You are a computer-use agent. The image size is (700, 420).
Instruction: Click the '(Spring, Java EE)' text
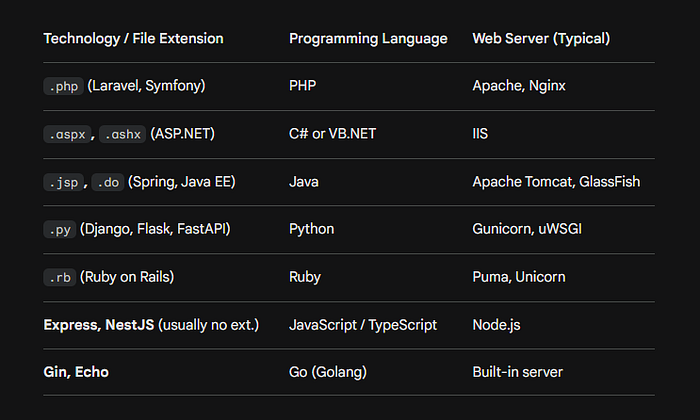181,182
